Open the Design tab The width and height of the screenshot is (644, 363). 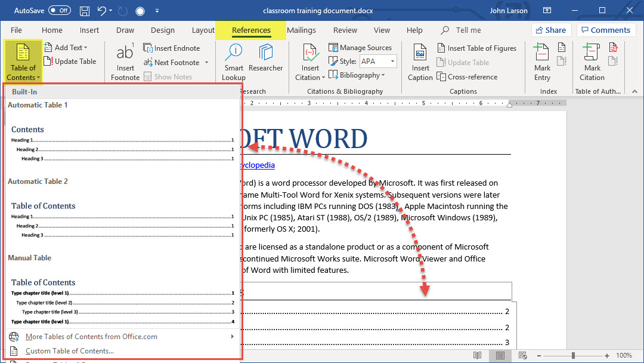click(163, 30)
